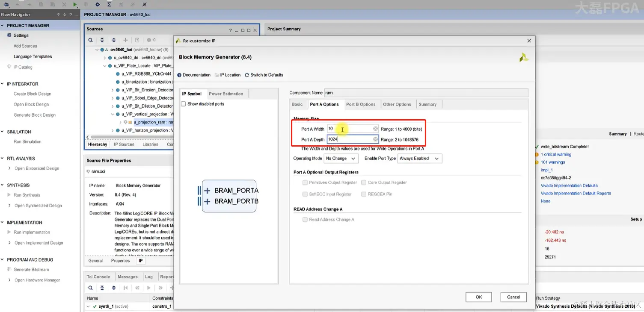Open the IP Sources tab
The width and height of the screenshot is (644, 312).
pyautogui.click(x=124, y=144)
